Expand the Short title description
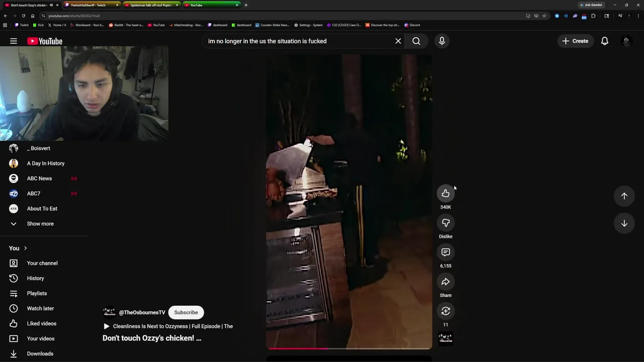The width and height of the screenshot is (644, 362). [x=152, y=338]
